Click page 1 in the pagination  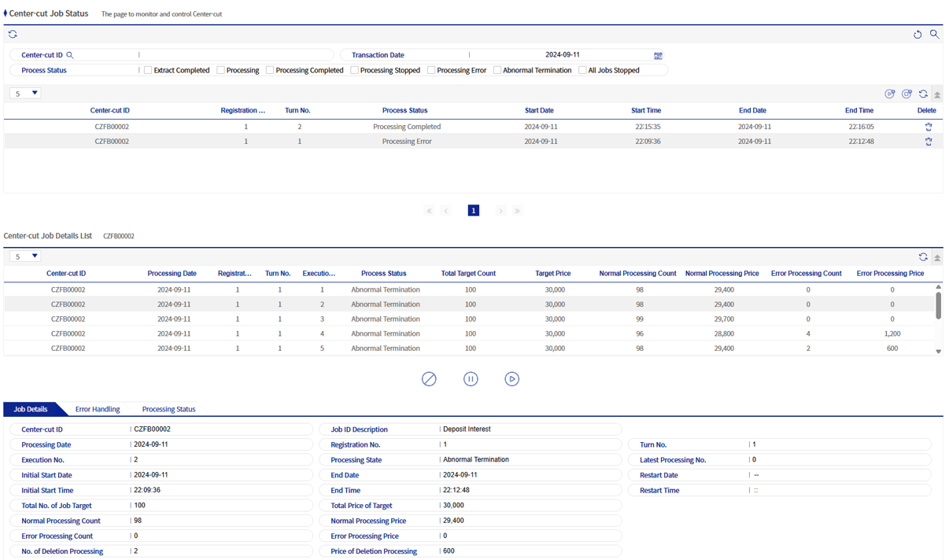click(x=473, y=211)
